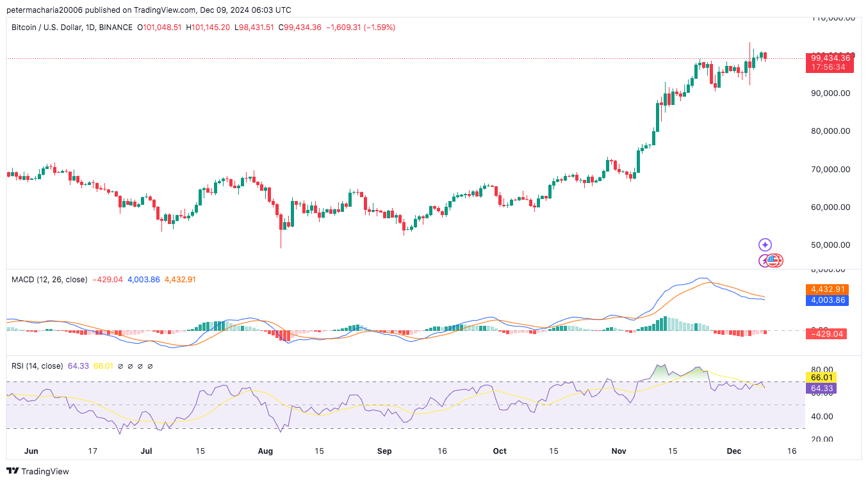Click the Oct label on time axis
The width and height of the screenshot is (868, 482).
[x=500, y=451]
